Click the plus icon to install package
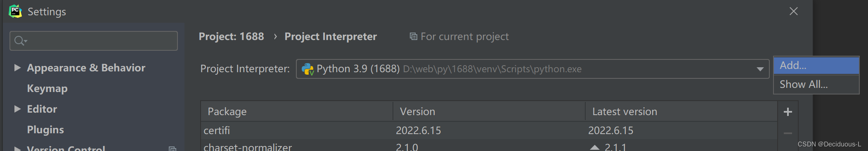The width and height of the screenshot is (868, 151). click(x=788, y=112)
